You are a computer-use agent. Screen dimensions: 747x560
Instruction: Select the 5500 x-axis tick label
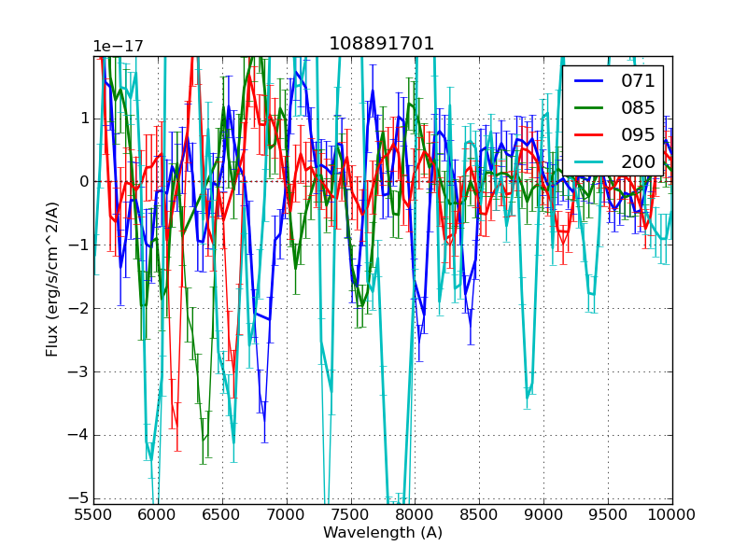(93, 514)
